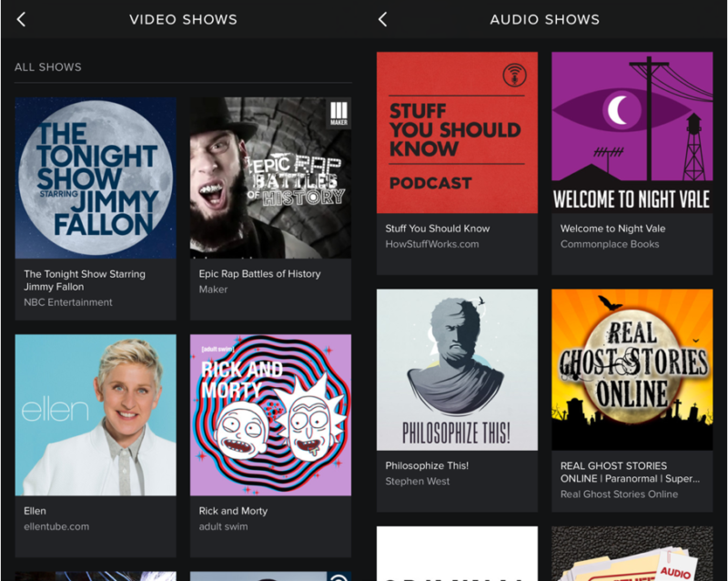
Task: Select the Ellen show cover image
Action: [x=96, y=414]
